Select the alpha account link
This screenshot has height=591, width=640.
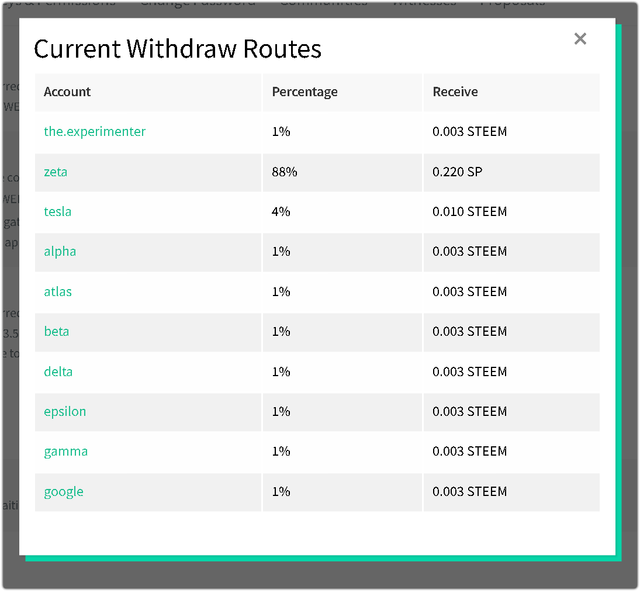click(60, 251)
